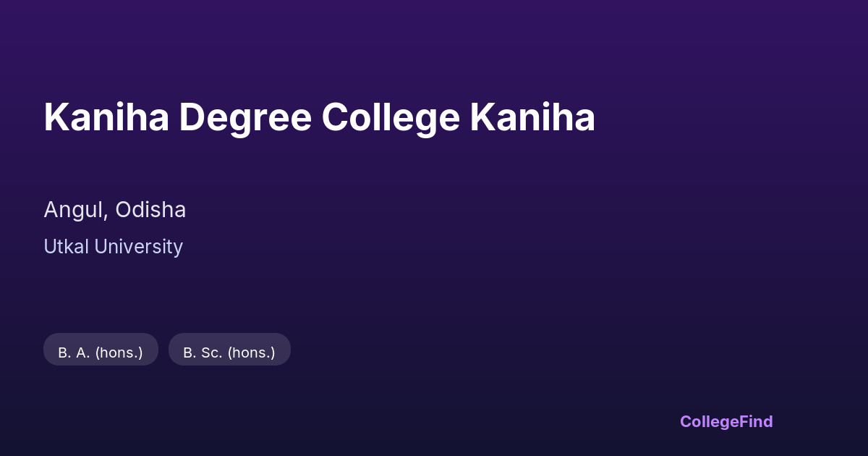Image resolution: width=868 pixels, height=456 pixels.
Task: Click the word Utkal in the affiliation
Action: pyautogui.click(x=66, y=247)
